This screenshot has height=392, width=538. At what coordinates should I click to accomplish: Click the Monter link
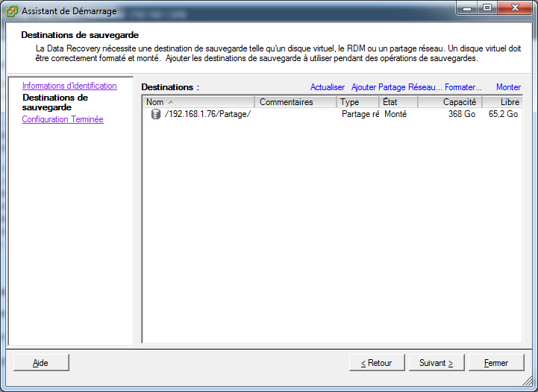point(508,87)
